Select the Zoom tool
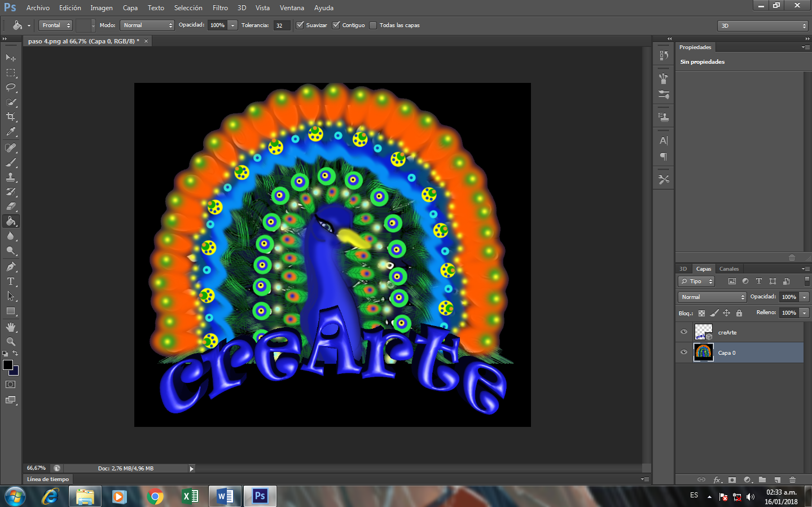Viewport: 812px width, 507px height. [x=11, y=341]
